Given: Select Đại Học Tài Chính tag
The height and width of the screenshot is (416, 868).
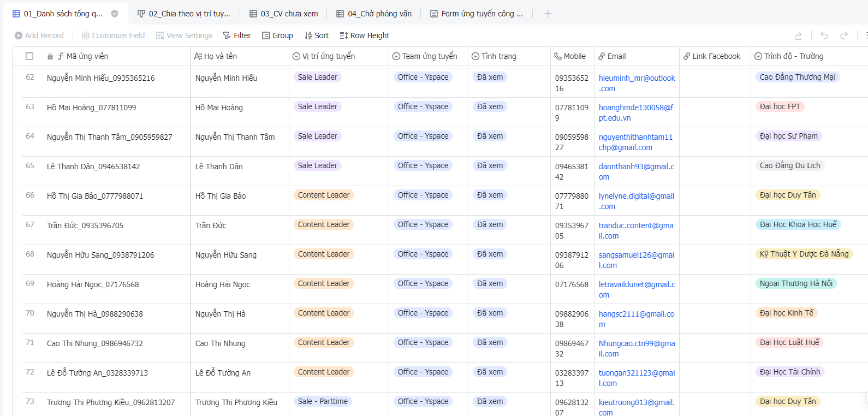Looking at the screenshot, I should tap(790, 372).
